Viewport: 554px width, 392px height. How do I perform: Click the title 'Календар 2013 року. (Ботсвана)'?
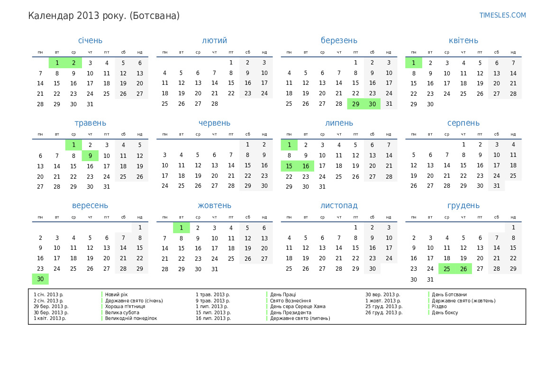point(104,16)
